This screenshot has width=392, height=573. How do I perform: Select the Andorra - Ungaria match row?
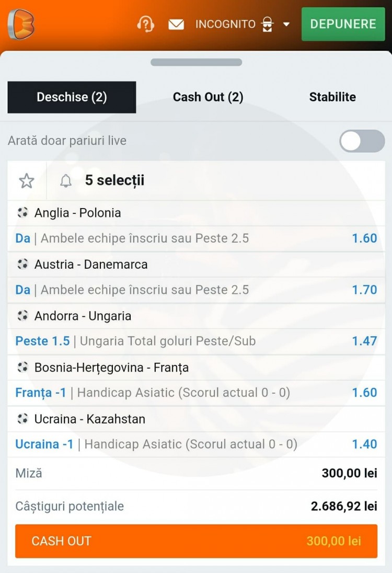tap(83, 316)
